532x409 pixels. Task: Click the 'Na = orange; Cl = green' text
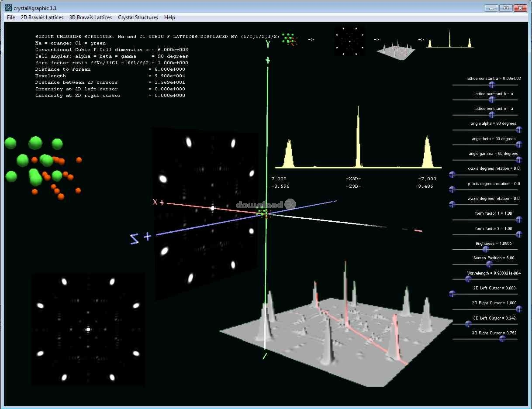click(x=70, y=43)
